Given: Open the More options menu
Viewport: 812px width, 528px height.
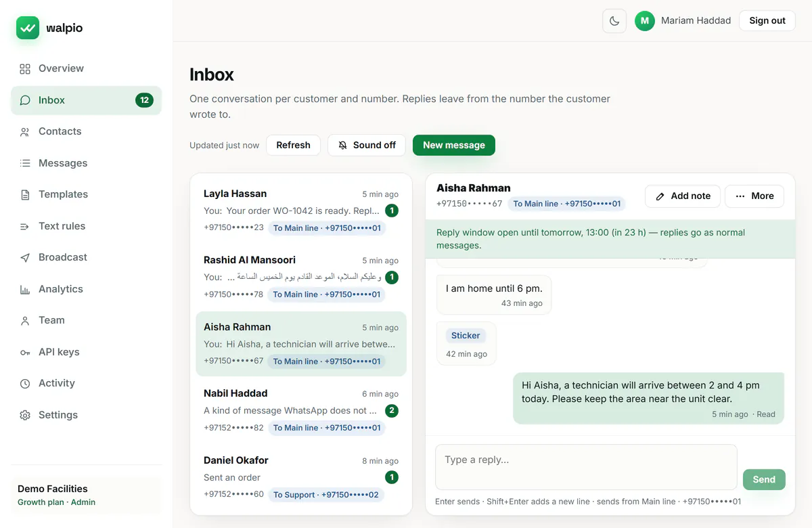Looking at the screenshot, I should pos(754,196).
